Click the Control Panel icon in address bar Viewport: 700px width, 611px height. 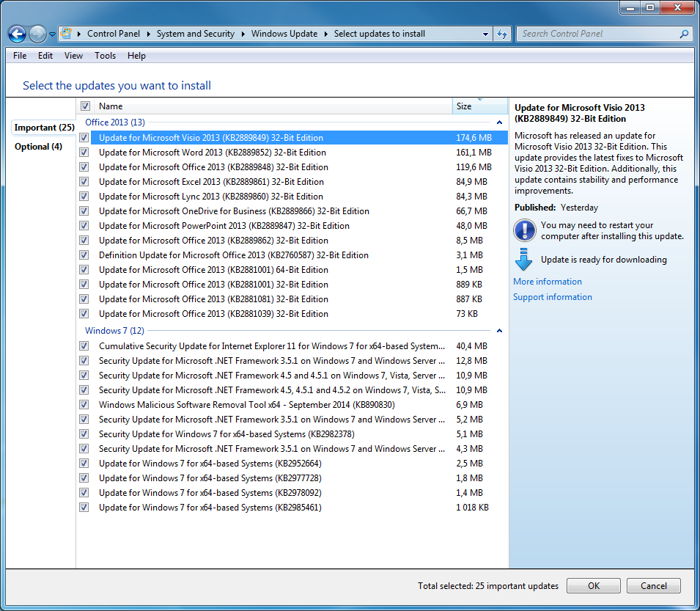pyautogui.click(x=66, y=34)
